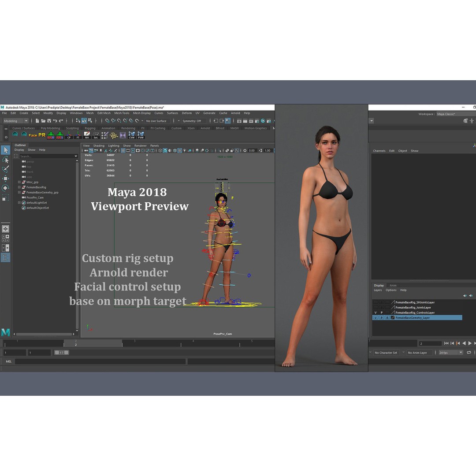476x476 pixels.
Task: Activate the Rotate tool in toolbox
Action: point(6,188)
